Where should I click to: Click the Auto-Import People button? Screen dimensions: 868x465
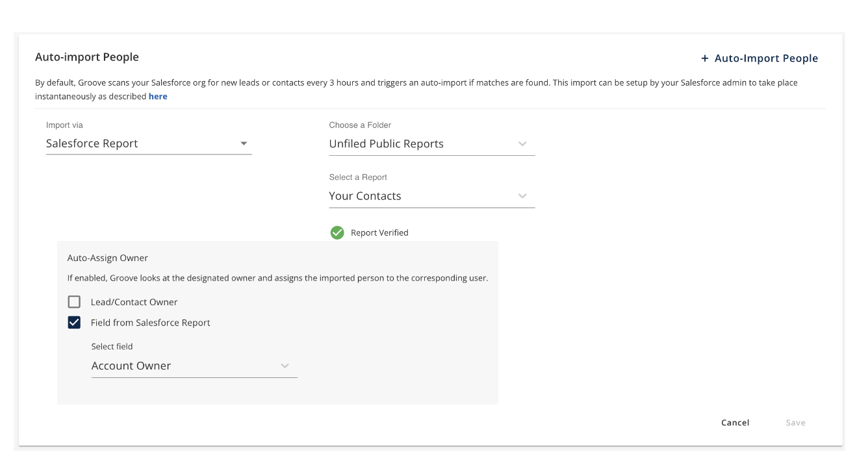pyautogui.click(x=759, y=58)
